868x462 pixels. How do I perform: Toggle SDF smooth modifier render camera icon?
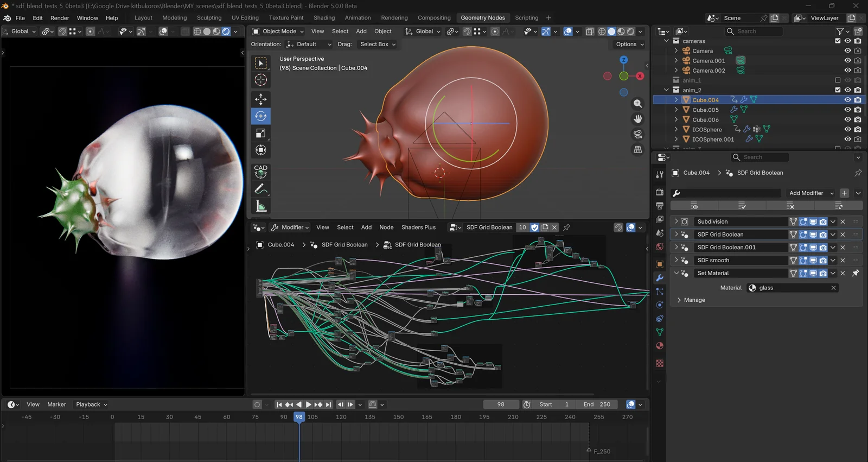tap(823, 260)
